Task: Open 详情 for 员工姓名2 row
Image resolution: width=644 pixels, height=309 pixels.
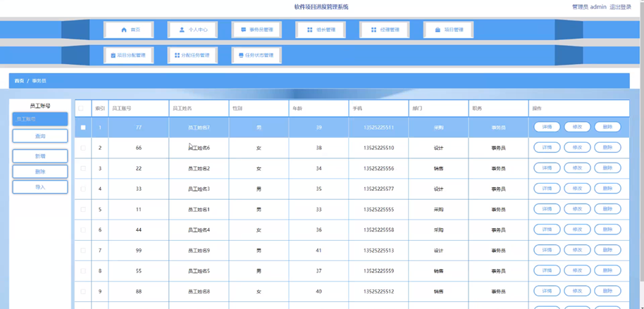Action: (547, 168)
